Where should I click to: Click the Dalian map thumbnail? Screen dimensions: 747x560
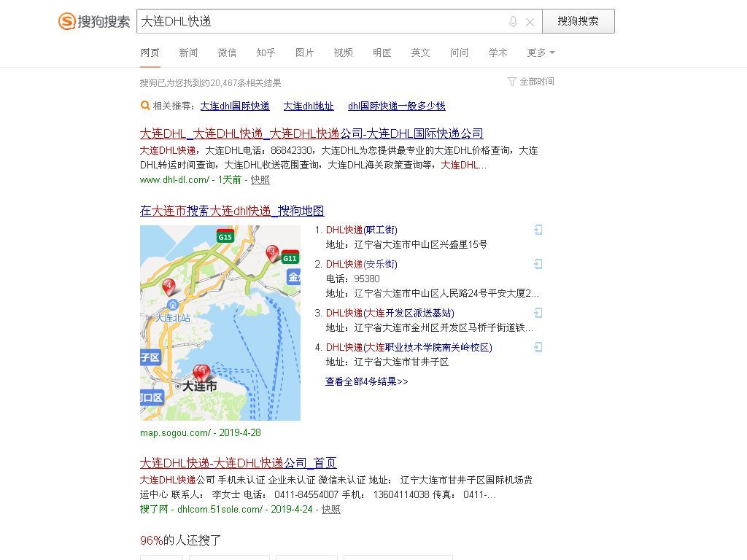pos(220,323)
